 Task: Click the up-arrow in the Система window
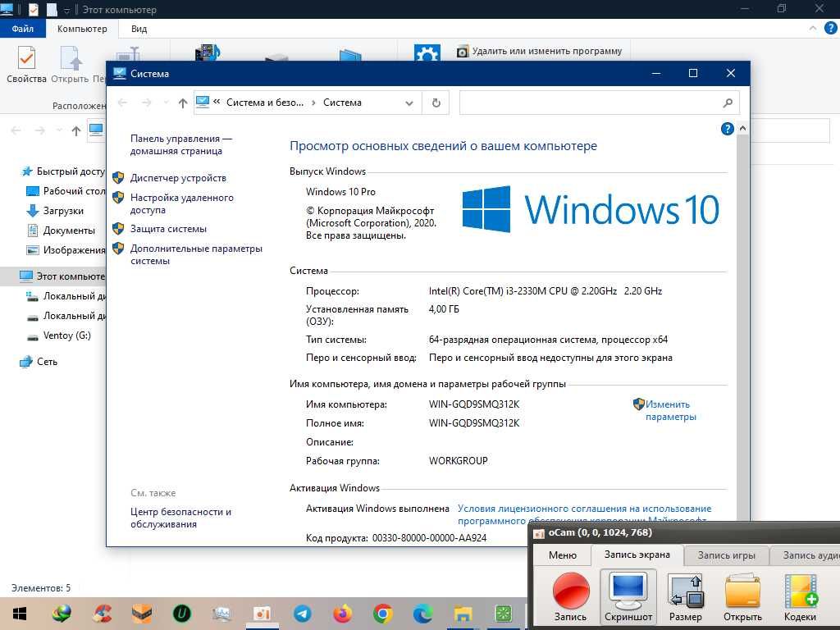click(183, 103)
